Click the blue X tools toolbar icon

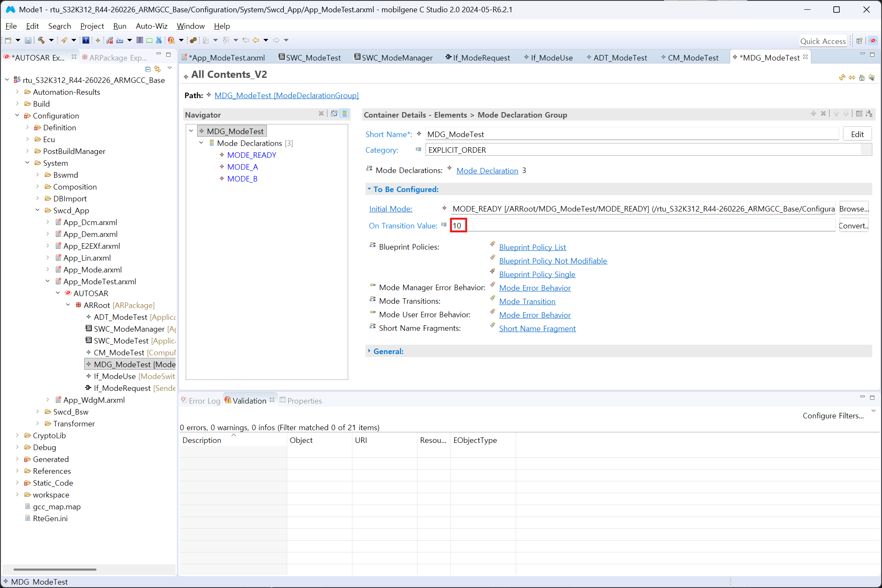pyautogui.click(x=159, y=40)
